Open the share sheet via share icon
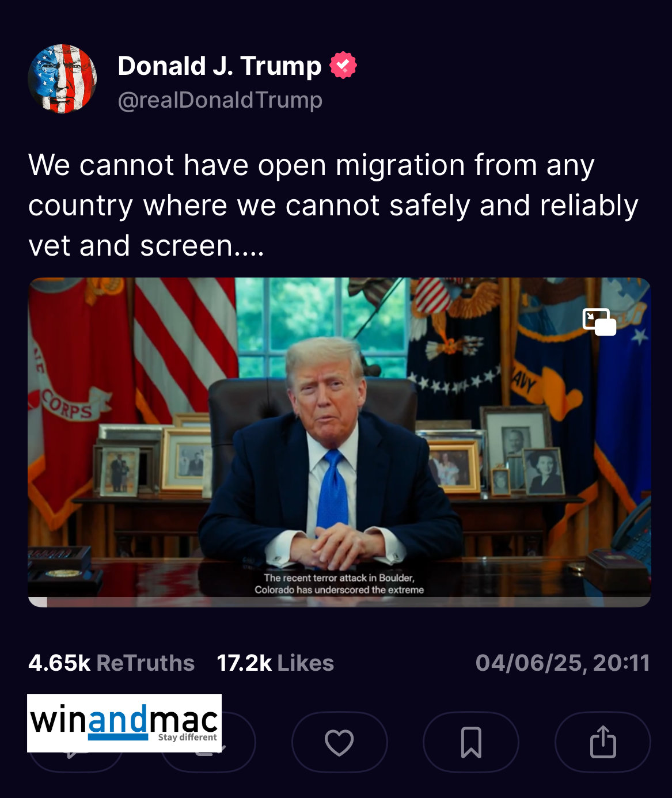Viewport: 672px width, 798px height. [x=603, y=742]
